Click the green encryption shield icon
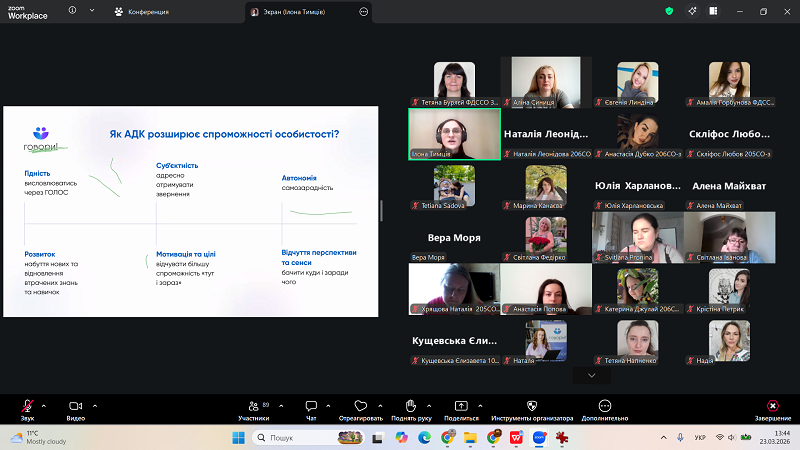The height and width of the screenshot is (450, 800). point(669,11)
